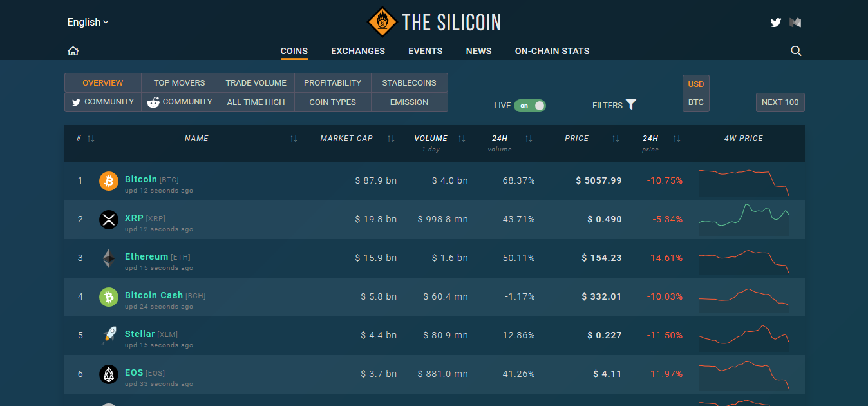Click EOS price $ 4.11
The image size is (868, 406).
tap(608, 374)
